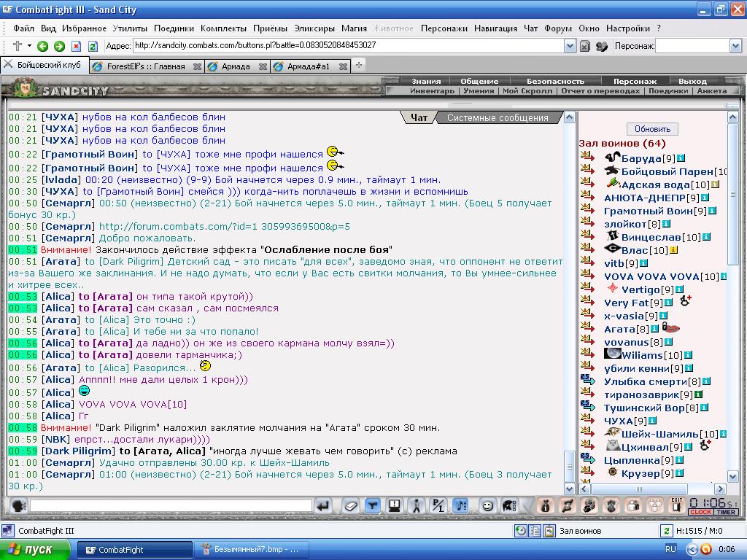Switch display to TIMER mode
Screen dimensions: 747x560
pyautogui.click(x=726, y=512)
